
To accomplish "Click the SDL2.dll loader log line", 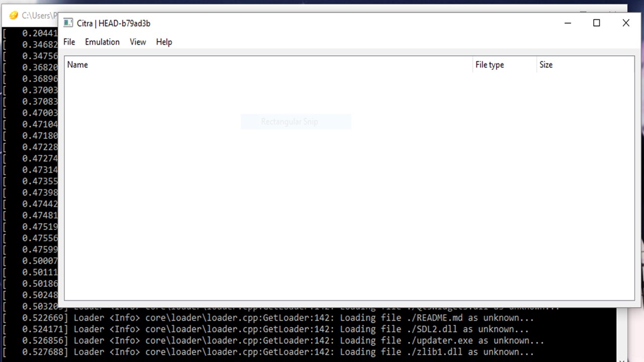I will (302, 329).
